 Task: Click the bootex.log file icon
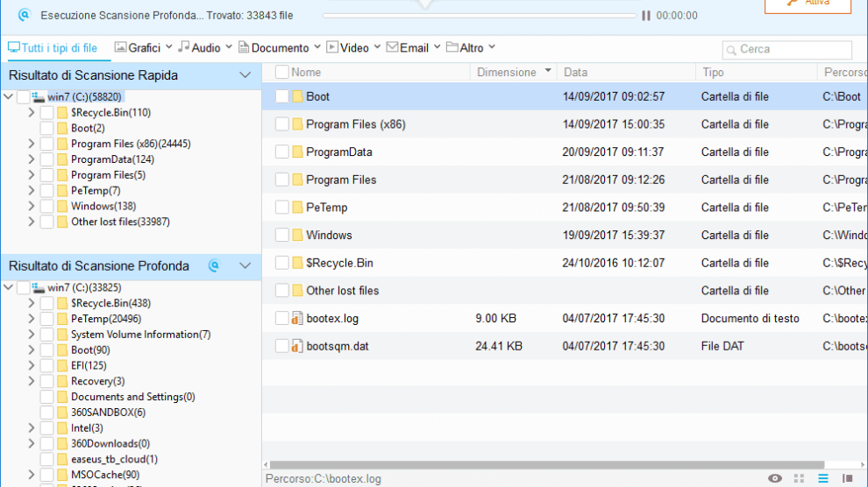[x=297, y=318]
